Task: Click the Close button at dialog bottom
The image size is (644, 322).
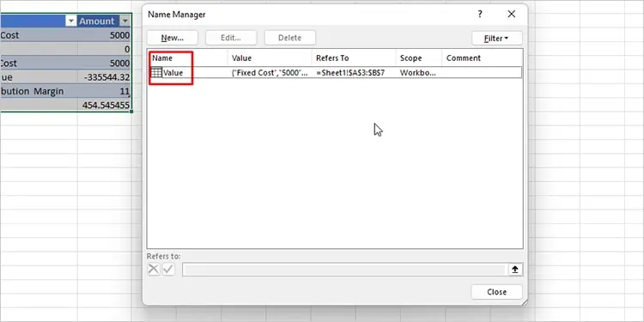Action: click(496, 292)
